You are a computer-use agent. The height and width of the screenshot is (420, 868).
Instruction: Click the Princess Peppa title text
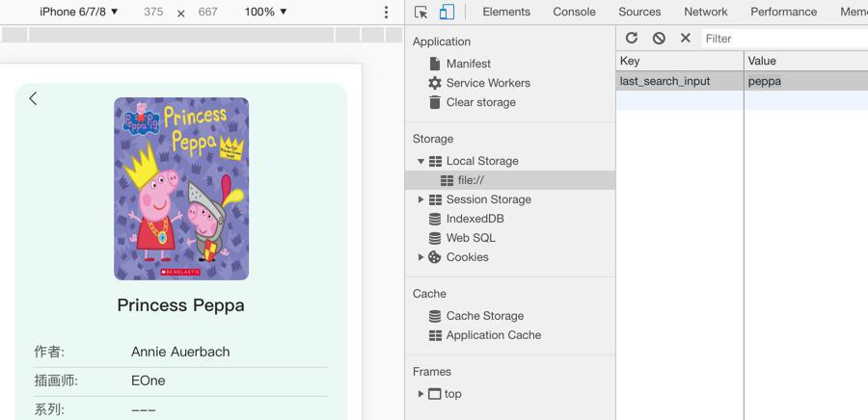[180, 305]
